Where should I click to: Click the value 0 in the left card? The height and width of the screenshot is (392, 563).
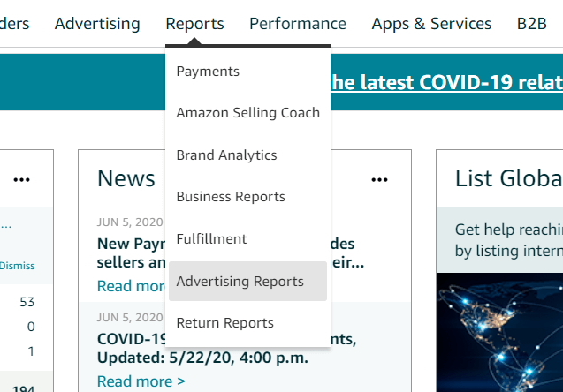31,327
